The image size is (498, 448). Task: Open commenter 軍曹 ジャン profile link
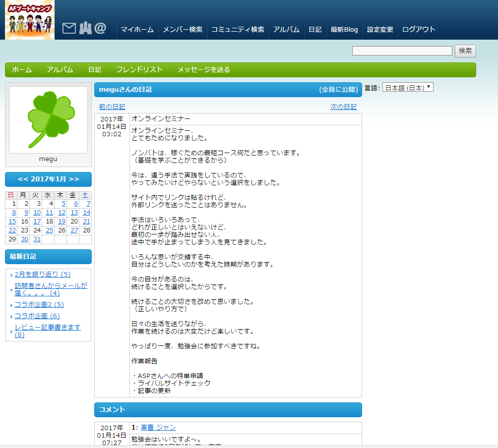tap(158, 428)
